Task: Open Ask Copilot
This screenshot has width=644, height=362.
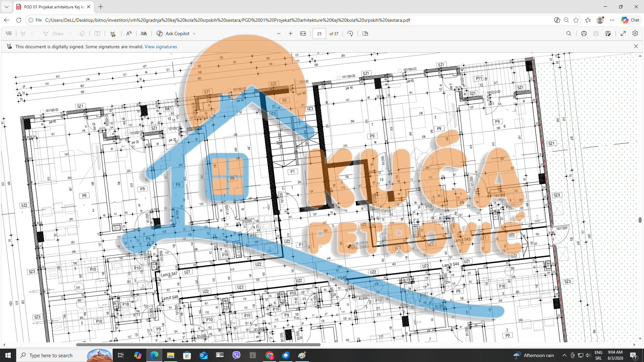Action: pyautogui.click(x=173, y=34)
